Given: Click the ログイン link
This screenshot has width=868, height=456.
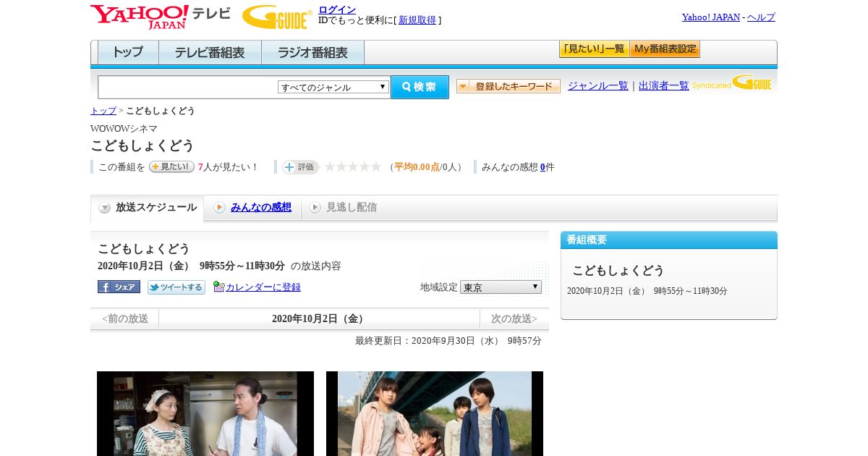Looking at the screenshot, I should pos(337,9).
